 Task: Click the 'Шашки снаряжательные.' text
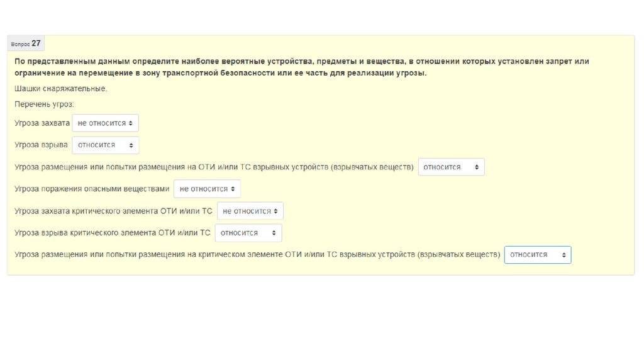[61, 89]
